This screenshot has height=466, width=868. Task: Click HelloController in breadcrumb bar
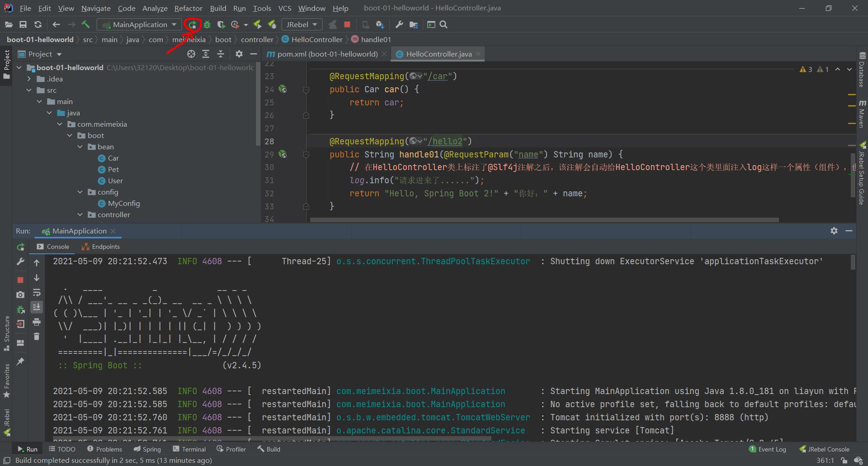point(317,39)
